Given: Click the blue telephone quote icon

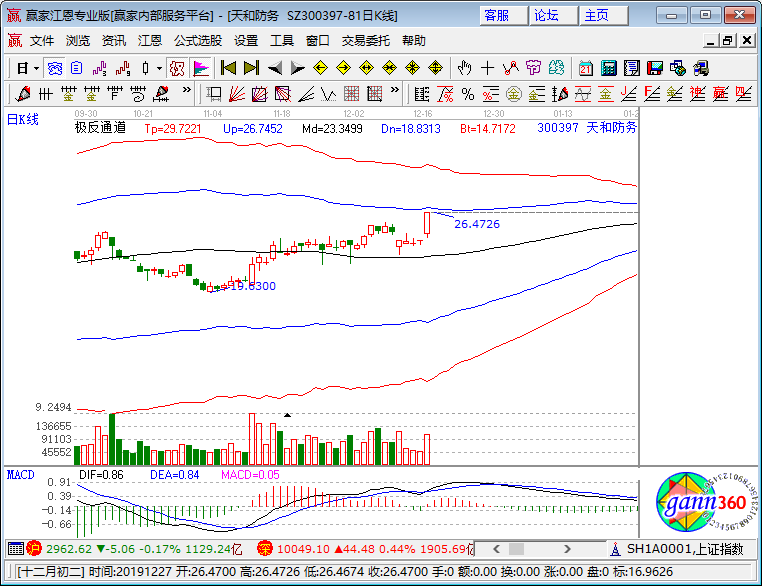Looking at the screenshot, I should 54,69.
